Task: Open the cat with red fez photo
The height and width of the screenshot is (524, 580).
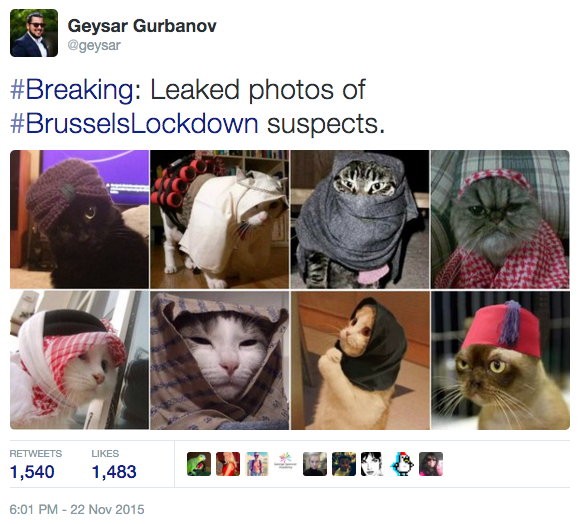Action: [500, 361]
